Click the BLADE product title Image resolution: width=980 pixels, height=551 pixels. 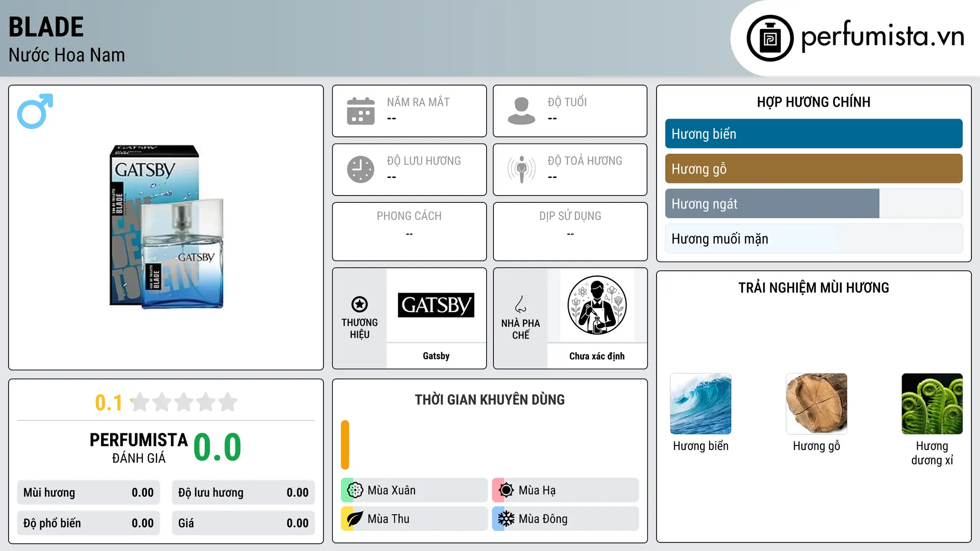(46, 27)
